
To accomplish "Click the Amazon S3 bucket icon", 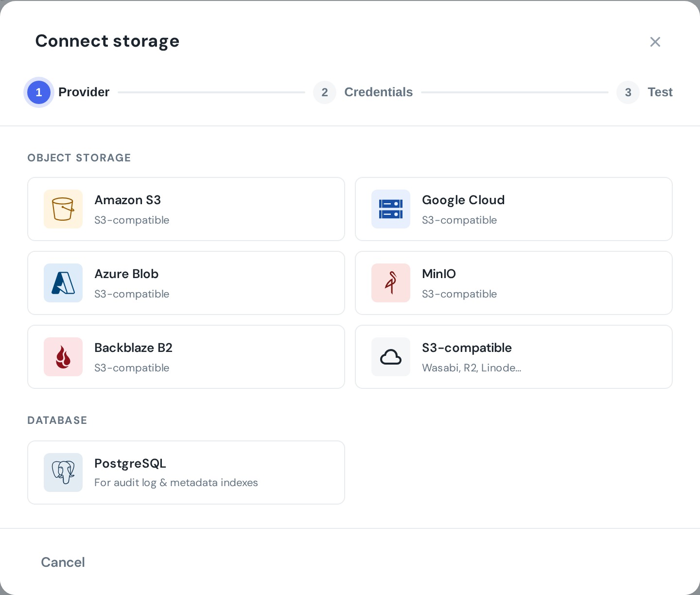I will pos(63,209).
